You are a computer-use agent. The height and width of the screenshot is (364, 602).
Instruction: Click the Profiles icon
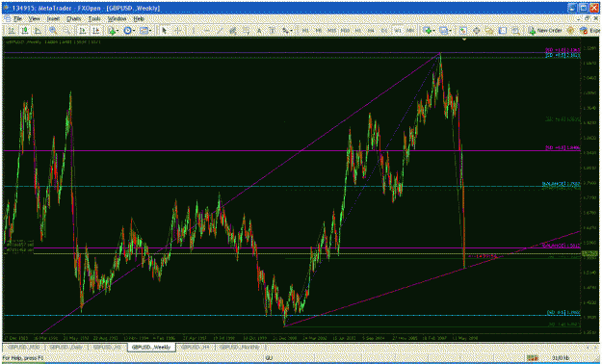coord(443,31)
